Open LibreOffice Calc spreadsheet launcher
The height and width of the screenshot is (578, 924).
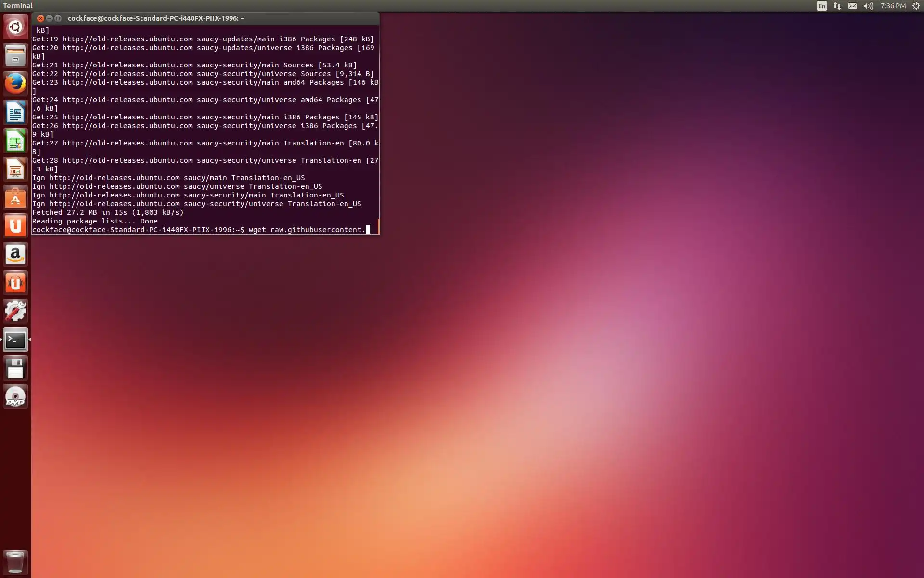click(x=15, y=141)
